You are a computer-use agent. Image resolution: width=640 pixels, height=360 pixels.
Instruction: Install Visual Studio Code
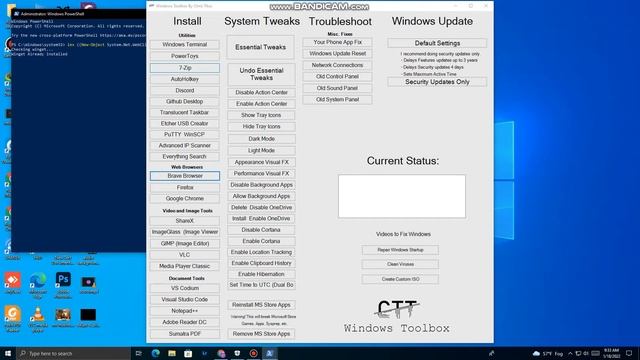pos(185,300)
